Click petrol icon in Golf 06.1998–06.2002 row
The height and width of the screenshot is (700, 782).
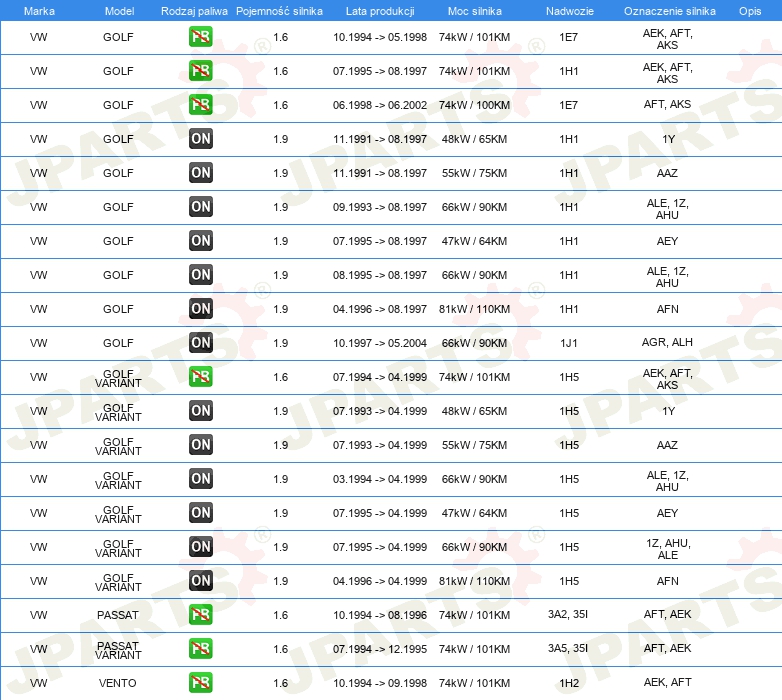pyautogui.click(x=200, y=105)
